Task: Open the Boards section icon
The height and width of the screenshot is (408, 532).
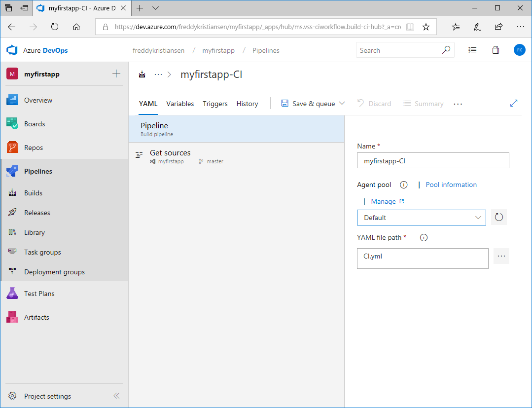Action: 12,124
